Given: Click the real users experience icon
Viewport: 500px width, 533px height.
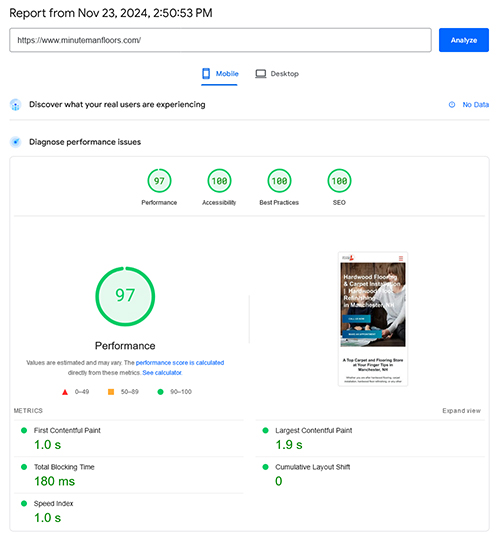Looking at the screenshot, I should 15,105.
